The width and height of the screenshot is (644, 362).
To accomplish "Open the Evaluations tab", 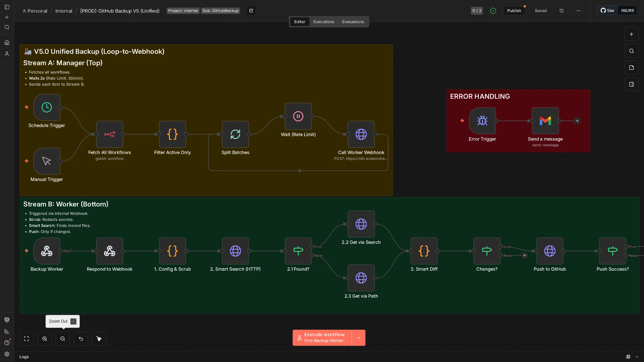I will click(353, 21).
